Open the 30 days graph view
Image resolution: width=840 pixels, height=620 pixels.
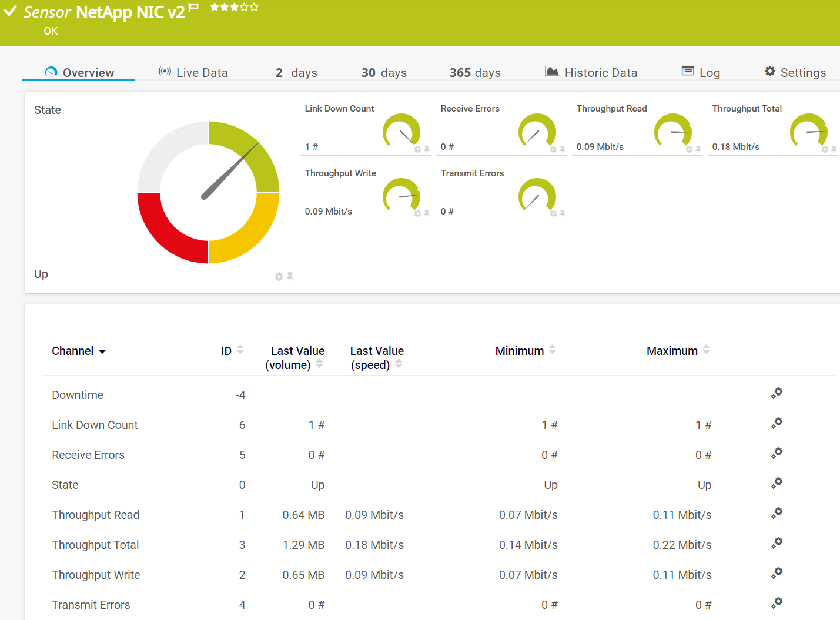coord(384,72)
